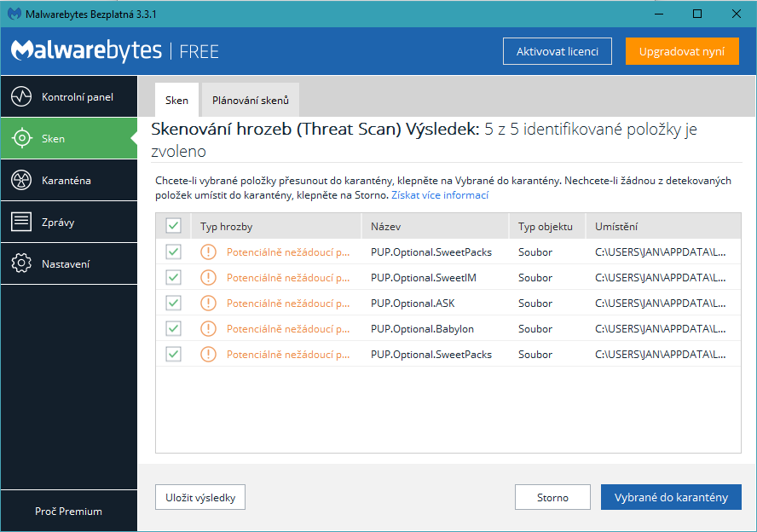This screenshot has height=532, width=757.
Task: Click the Sken target icon in sidebar
Action: (x=21, y=139)
